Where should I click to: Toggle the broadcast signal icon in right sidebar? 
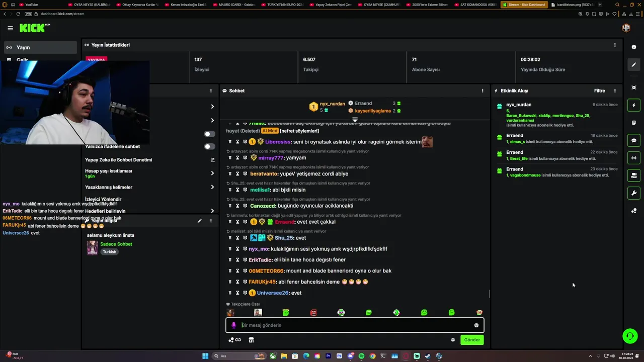click(633, 158)
